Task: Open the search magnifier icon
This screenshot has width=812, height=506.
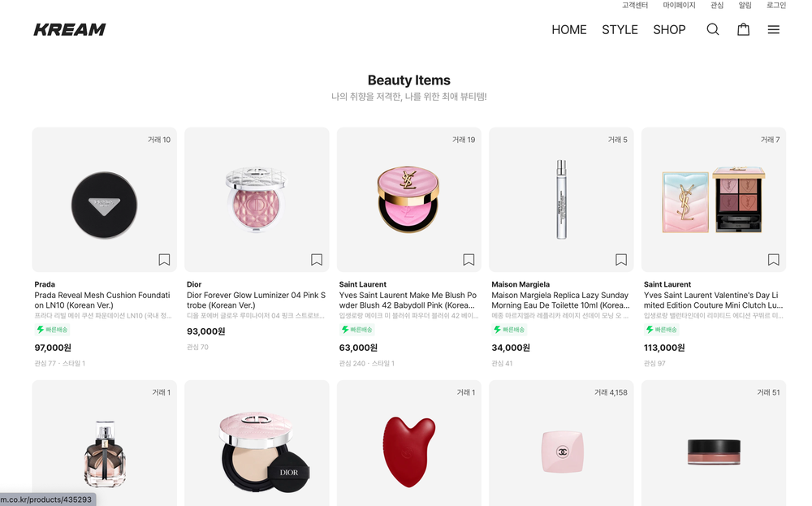Action: pyautogui.click(x=713, y=29)
